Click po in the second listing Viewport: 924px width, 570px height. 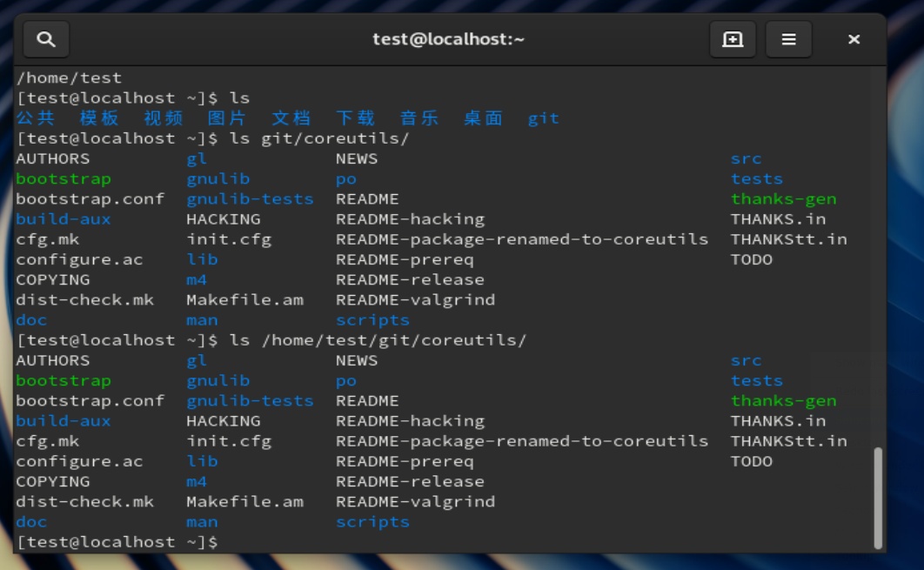(x=346, y=381)
